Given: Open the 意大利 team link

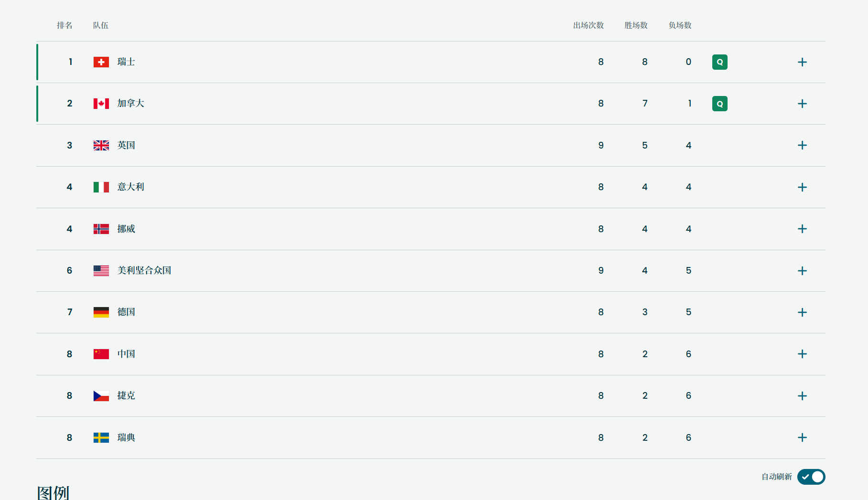Looking at the screenshot, I should [131, 187].
